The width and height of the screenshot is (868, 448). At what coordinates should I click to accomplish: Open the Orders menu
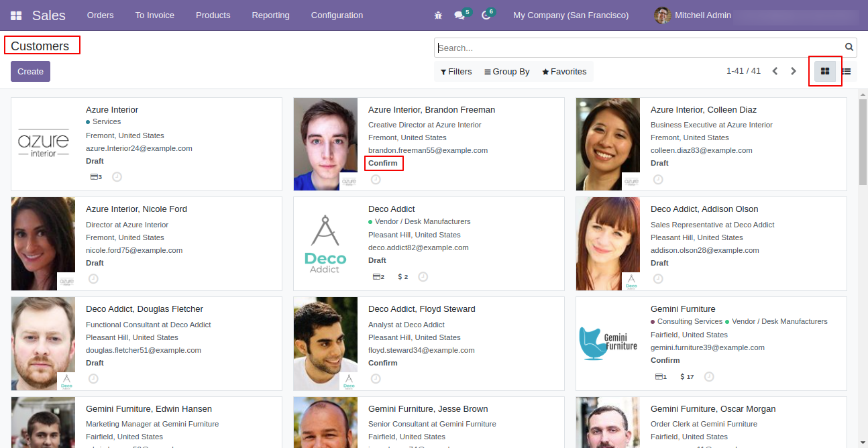point(101,15)
